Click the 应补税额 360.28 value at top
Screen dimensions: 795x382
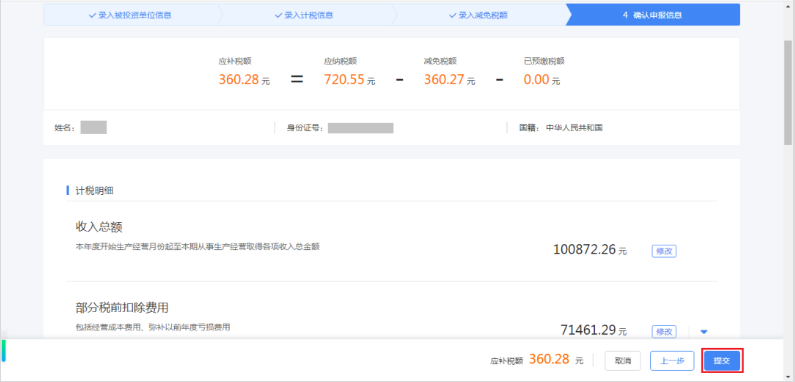[x=239, y=79]
